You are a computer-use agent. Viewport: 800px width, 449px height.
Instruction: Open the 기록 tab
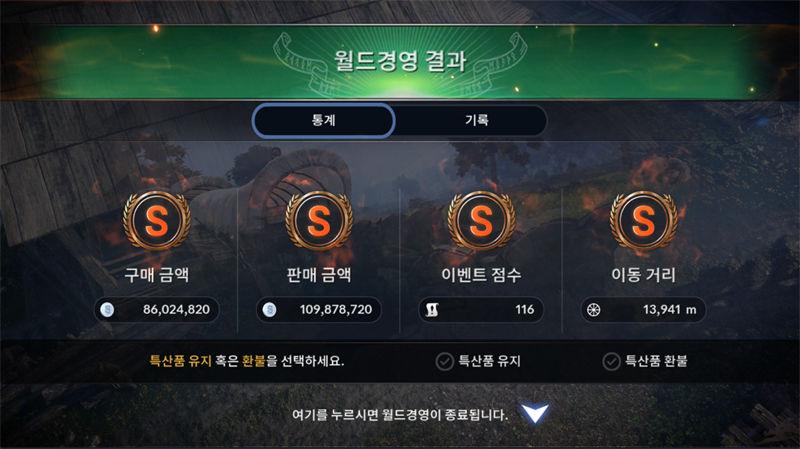point(476,120)
